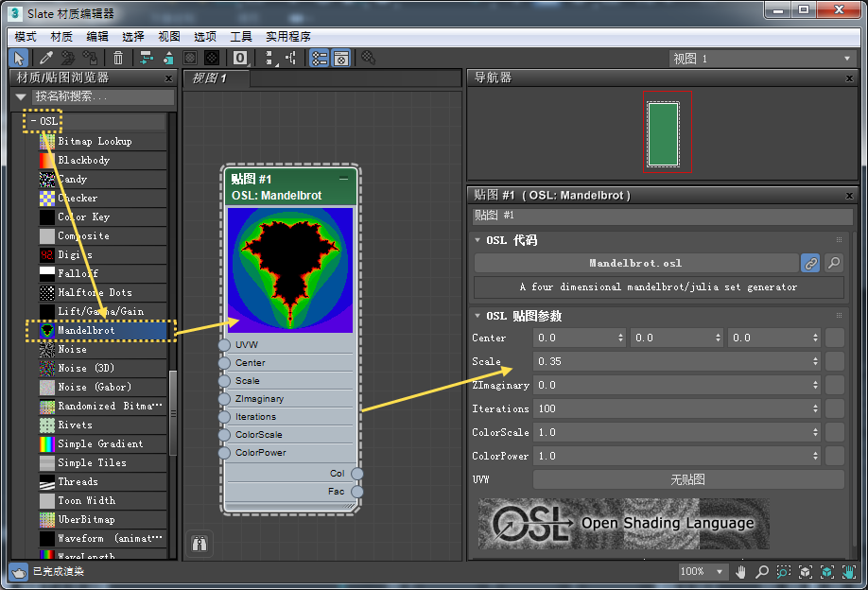Toggle the Material/Map Browser panel icon
The width and height of the screenshot is (868, 590).
(x=320, y=58)
